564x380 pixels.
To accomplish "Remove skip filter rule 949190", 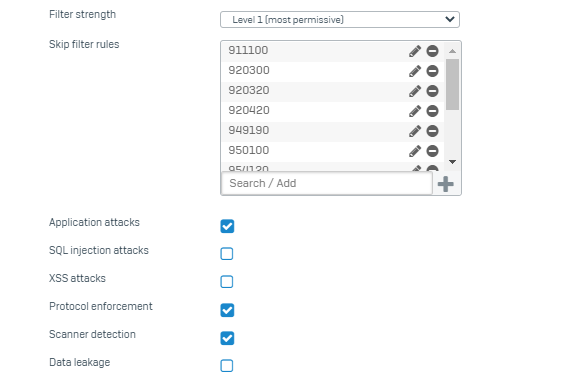I will point(432,131).
